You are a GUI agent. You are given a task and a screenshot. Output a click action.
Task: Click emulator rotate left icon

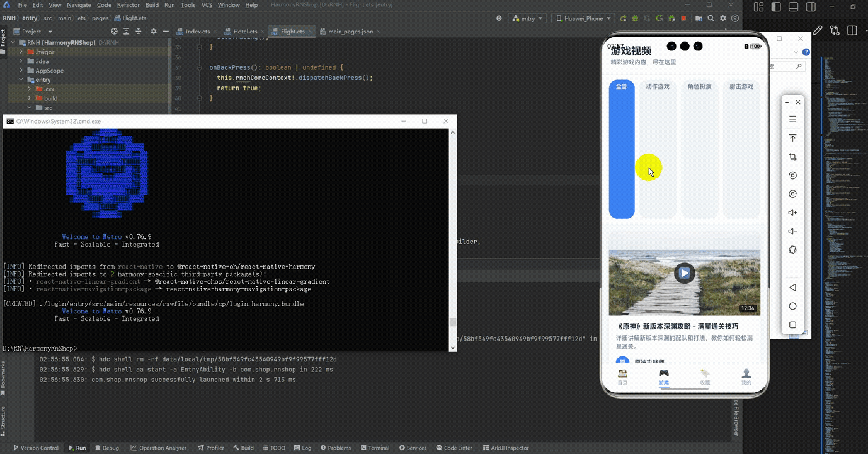tap(792, 175)
